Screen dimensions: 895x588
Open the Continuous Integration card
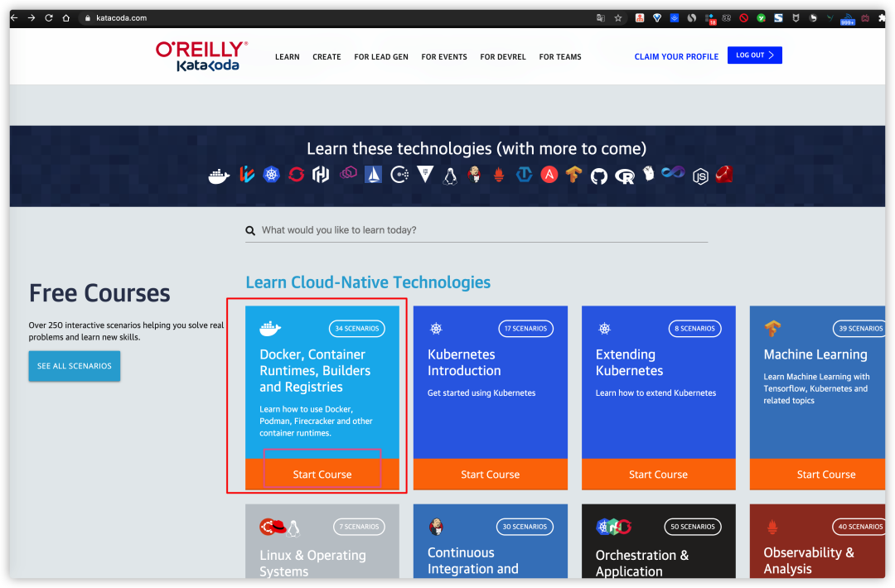(x=491, y=541)
